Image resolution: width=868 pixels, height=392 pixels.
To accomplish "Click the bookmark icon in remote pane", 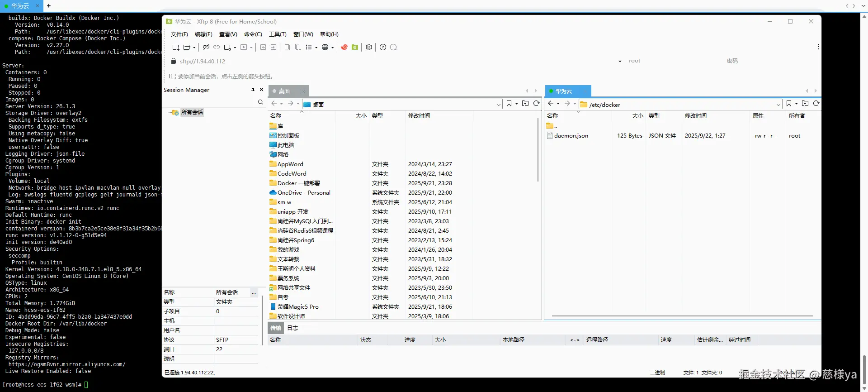I will pos(789,104).
